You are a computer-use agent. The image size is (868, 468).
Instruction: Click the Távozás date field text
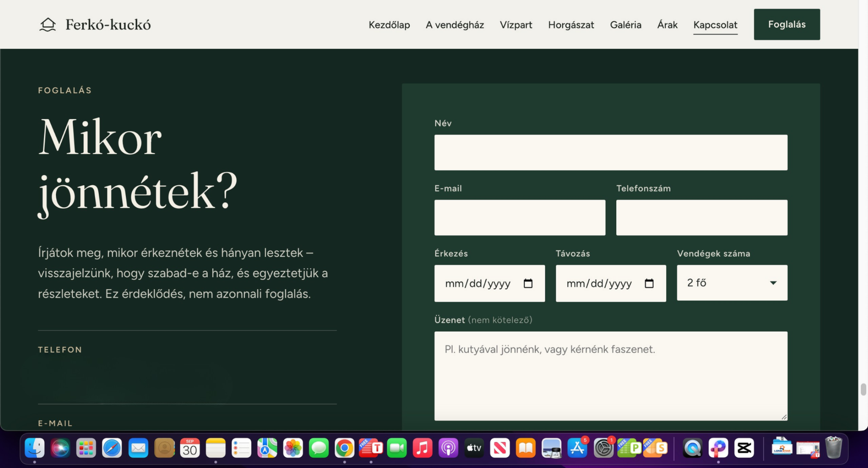(x=599, y=283)
